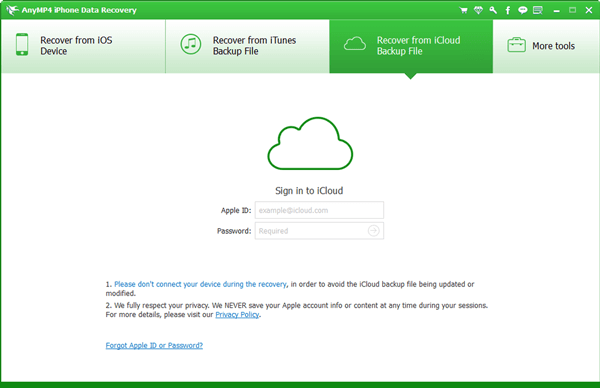
Task: Open the Privacy Policy link
Action: (237, 315)
